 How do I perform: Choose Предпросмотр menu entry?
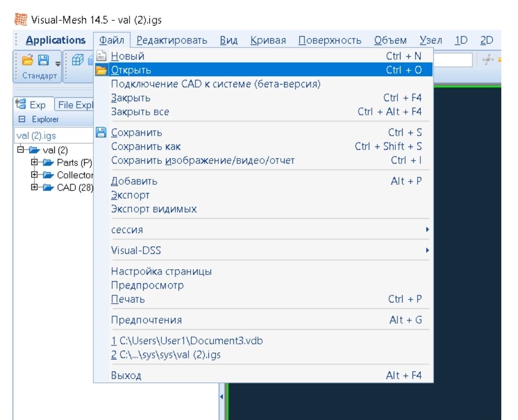pyautogui.click(x=264, y=285)
